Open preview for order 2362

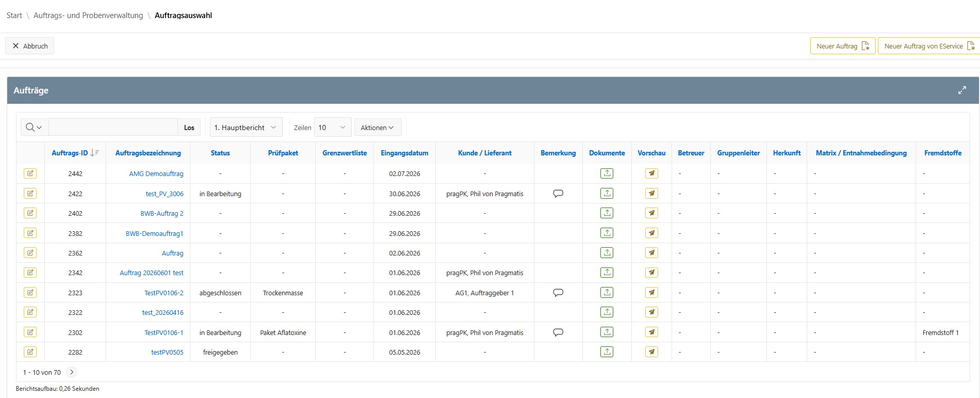pyautogui.click(x=651, y=253)
